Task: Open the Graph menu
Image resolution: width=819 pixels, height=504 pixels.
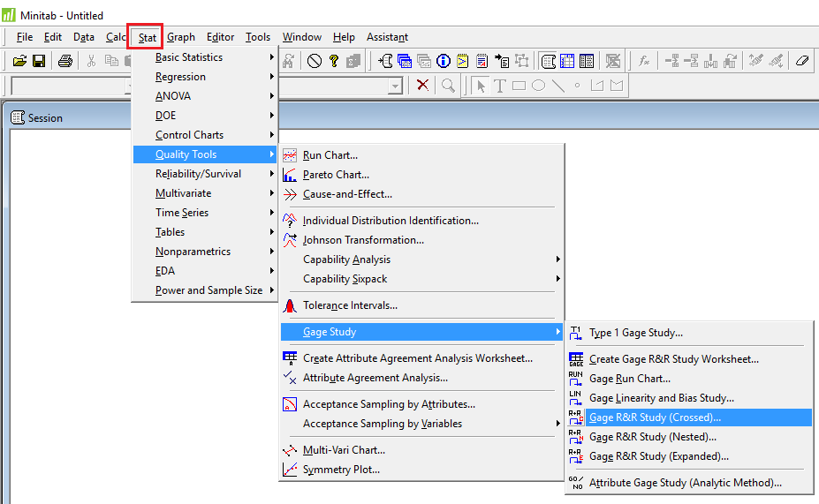Action: [181, 37]
